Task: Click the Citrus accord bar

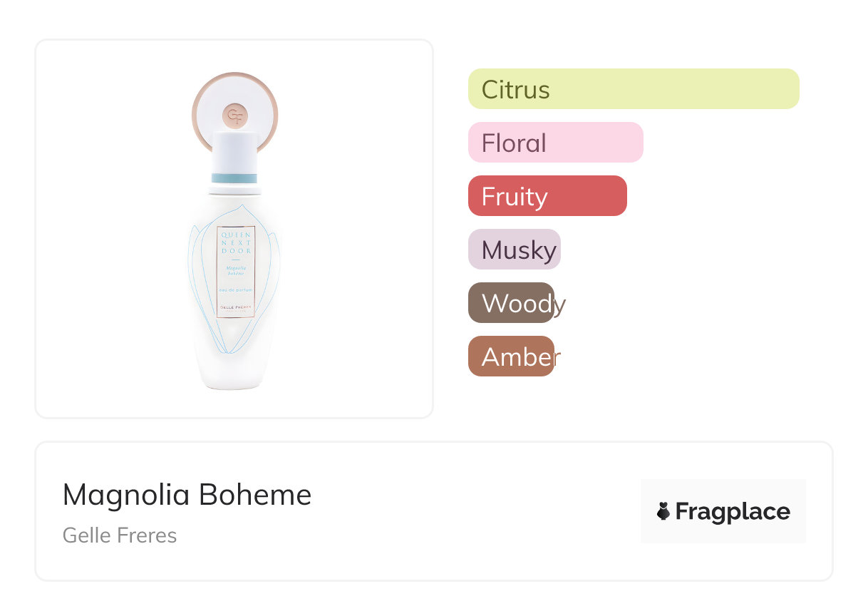Action: click(633, 89)
